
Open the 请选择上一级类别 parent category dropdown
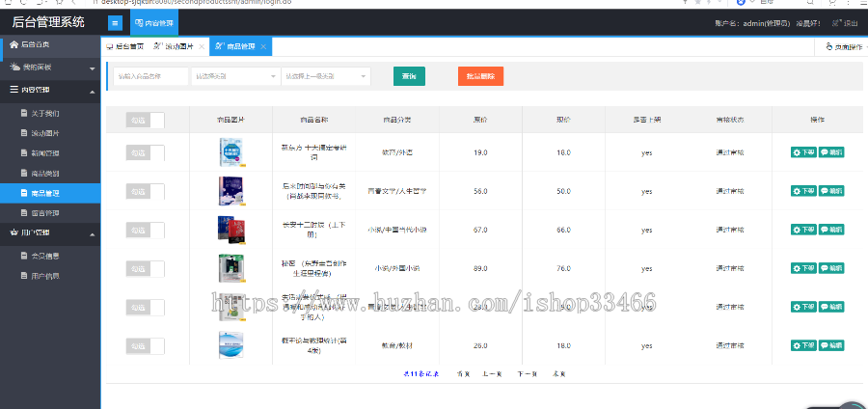click(x=325, y=76)
